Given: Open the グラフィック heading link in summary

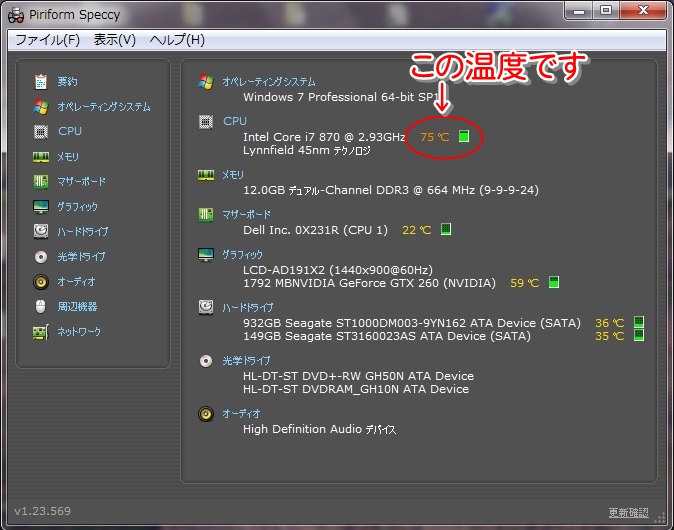Looking at the screenshot, I should tap(242, 254).
